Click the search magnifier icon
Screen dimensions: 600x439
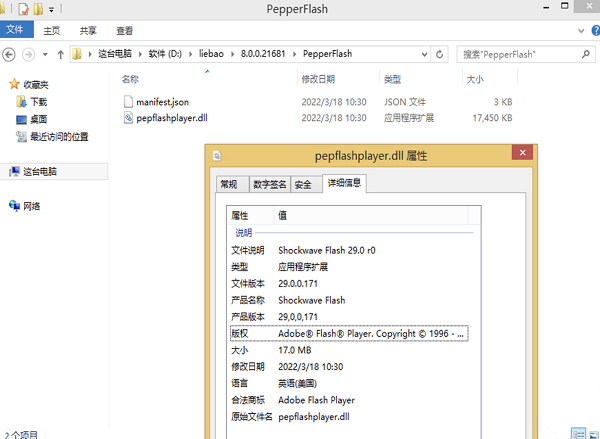click(586, 54)
